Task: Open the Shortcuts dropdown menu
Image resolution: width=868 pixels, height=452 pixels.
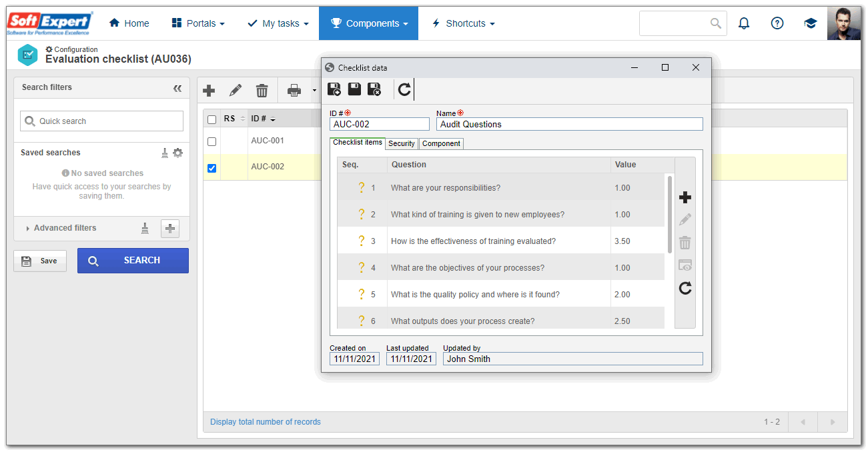Action: pyautogui.click(x=463, y=23)
